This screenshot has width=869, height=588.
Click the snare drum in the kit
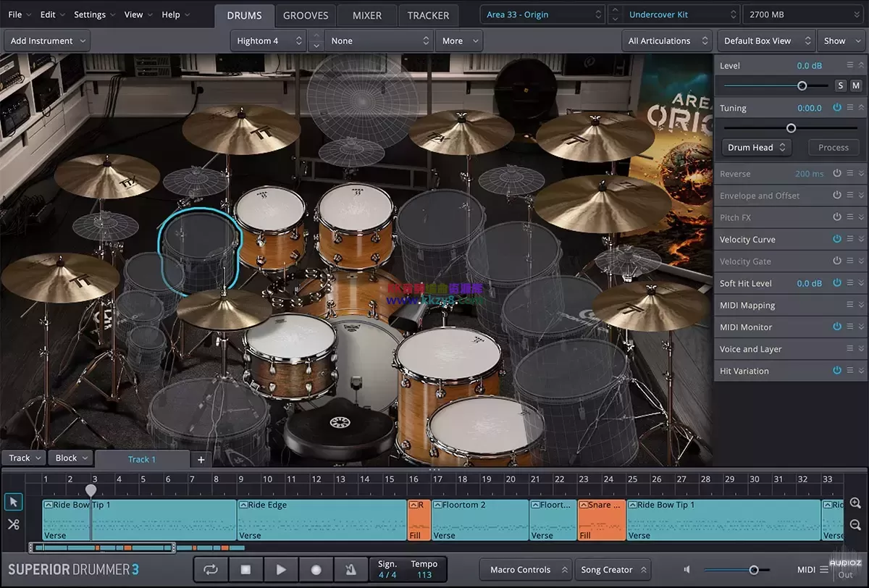coord(290,355)
